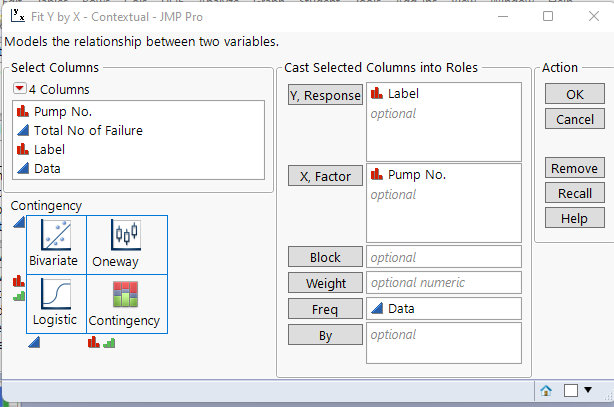Click the Contingency mosaic plot icon

[x=126, y=294]
